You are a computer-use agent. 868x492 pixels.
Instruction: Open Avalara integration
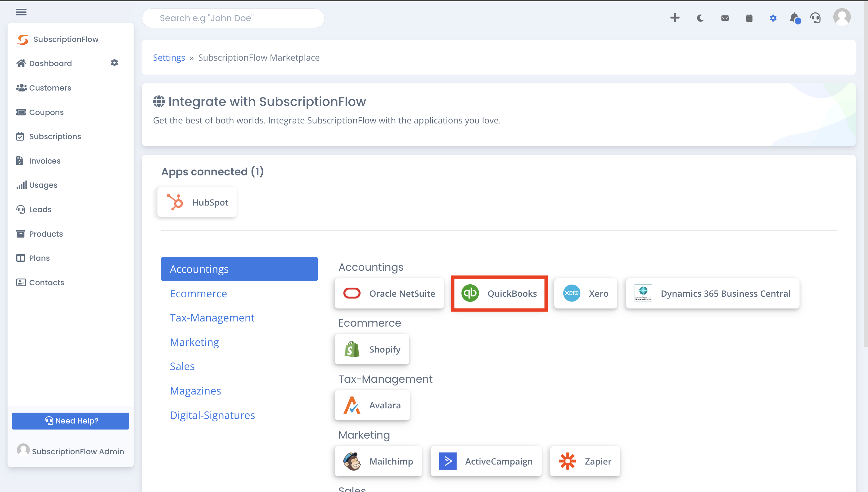tap(372, 405)
